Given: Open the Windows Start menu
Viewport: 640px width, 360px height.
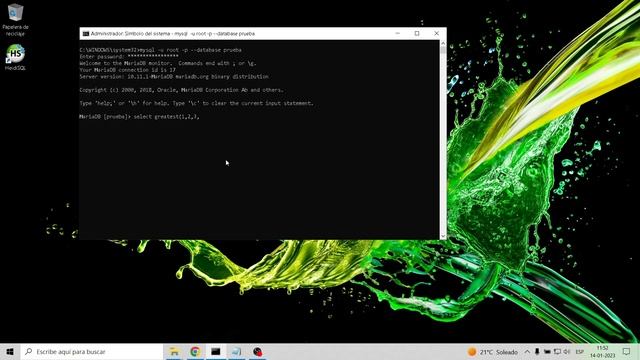Looking at the screenshot, I should coord(10,351).
